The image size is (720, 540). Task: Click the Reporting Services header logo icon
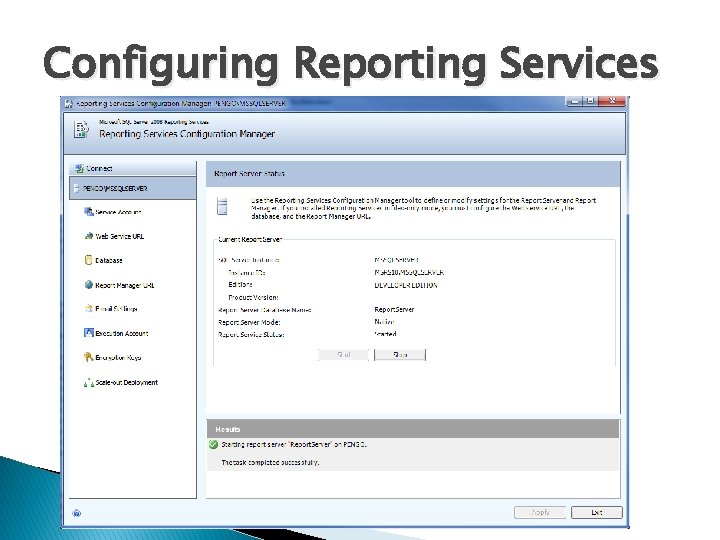click(81, 130)
